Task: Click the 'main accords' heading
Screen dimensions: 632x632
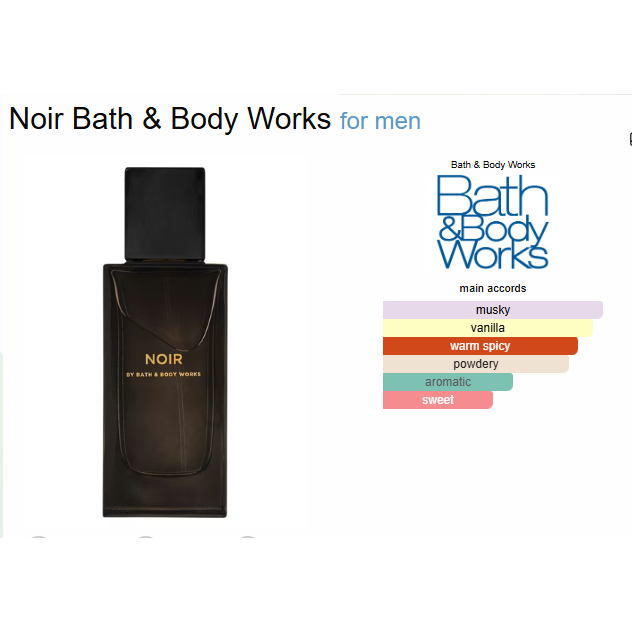Action: pyautogui.click(x=493, y=288)
